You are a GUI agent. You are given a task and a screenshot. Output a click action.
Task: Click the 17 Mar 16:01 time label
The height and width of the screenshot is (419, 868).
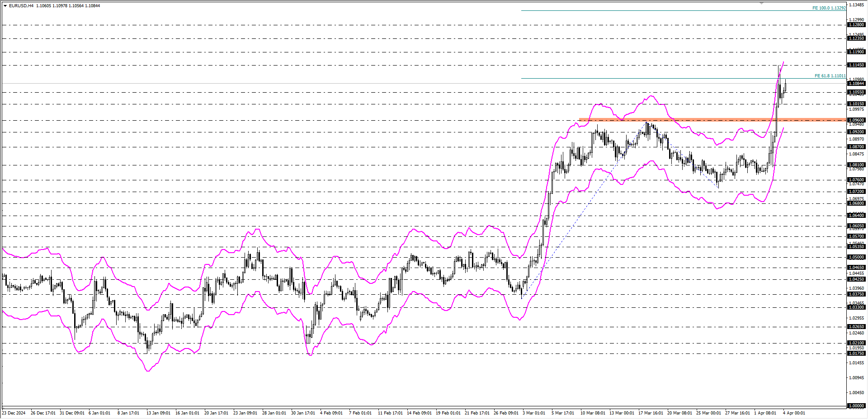(x=651, y=413)
